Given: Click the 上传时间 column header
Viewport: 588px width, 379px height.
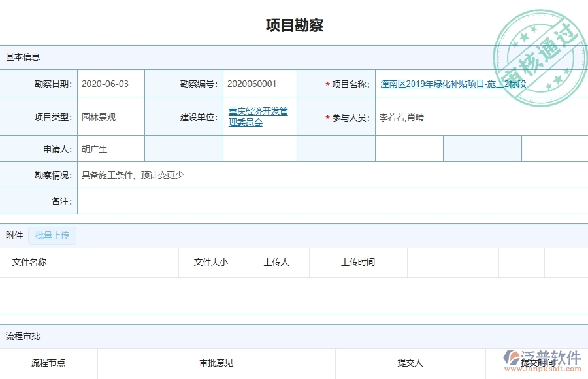Looking at the screenshot, I should click(357, 262).
